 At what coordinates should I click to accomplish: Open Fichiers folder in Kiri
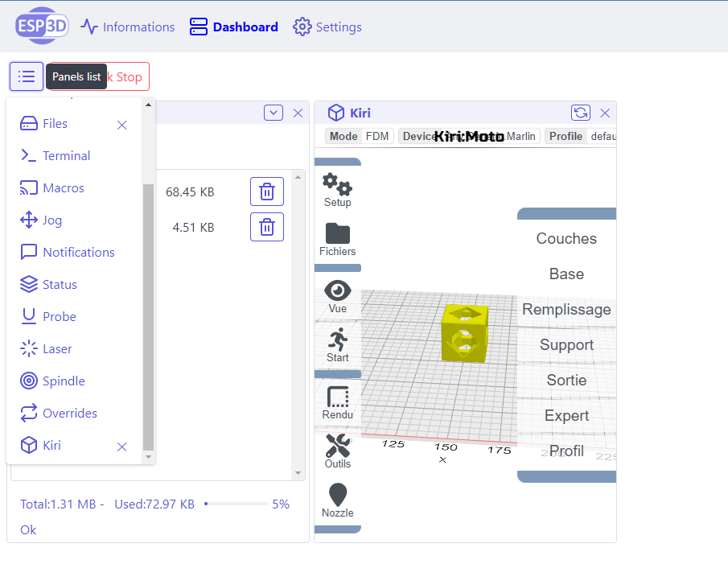pyautogui.click(x=338, y=239)
